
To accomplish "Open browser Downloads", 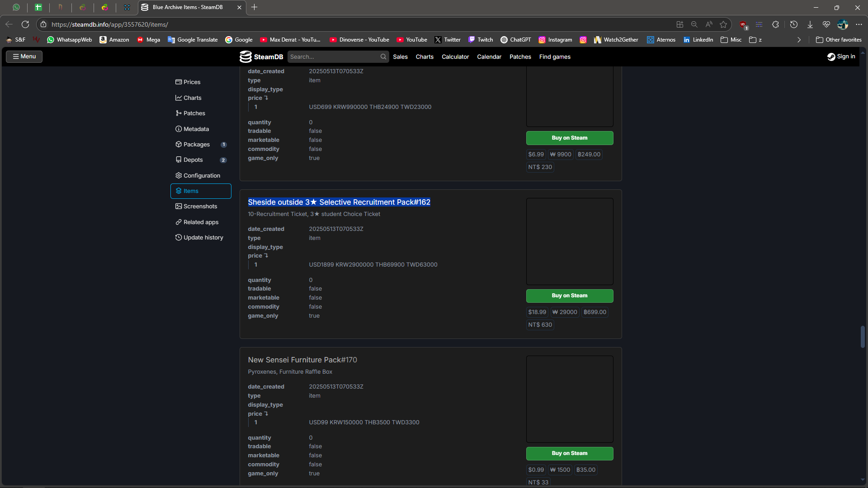I will tap(810, 24).
